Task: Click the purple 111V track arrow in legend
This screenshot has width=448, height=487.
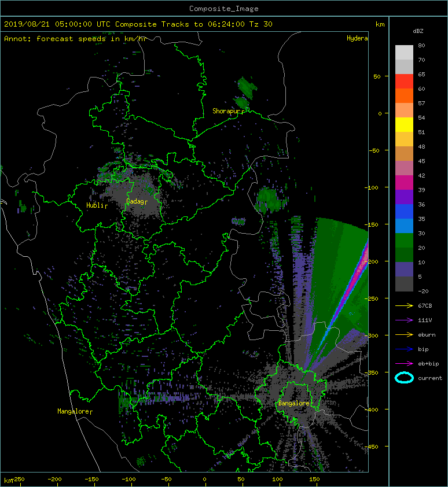Action: 404,320
